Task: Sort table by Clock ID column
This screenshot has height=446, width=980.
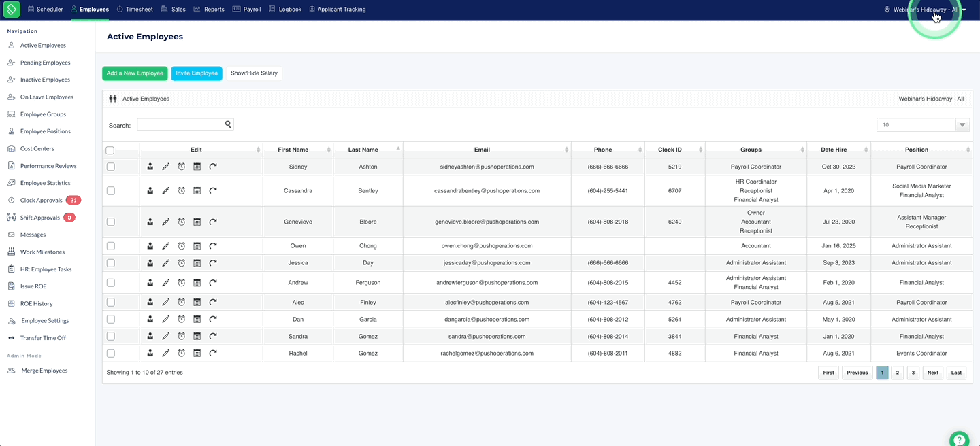Action: tap(675, 150)
